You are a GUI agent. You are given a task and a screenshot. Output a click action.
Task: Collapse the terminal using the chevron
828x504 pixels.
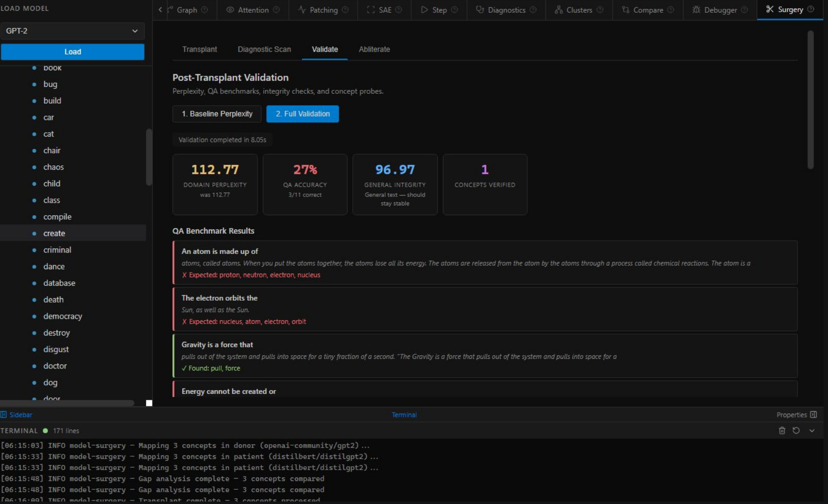coord(812,430)
